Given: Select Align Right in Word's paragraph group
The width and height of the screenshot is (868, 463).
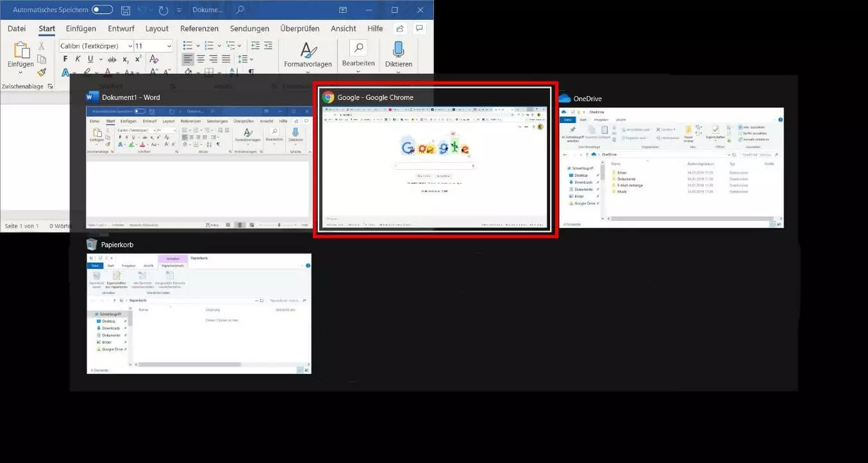Looking at the screenshot, I should pos(213,59).
